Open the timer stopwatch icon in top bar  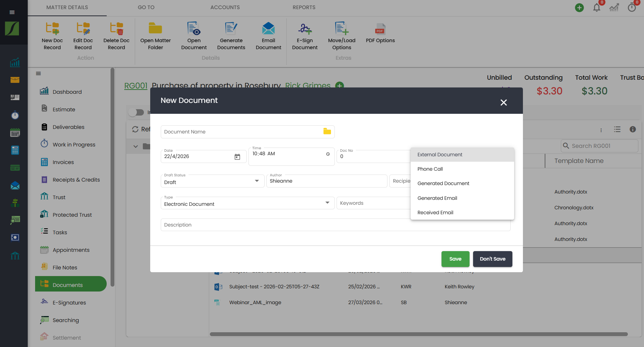click(x=632, y=7)
